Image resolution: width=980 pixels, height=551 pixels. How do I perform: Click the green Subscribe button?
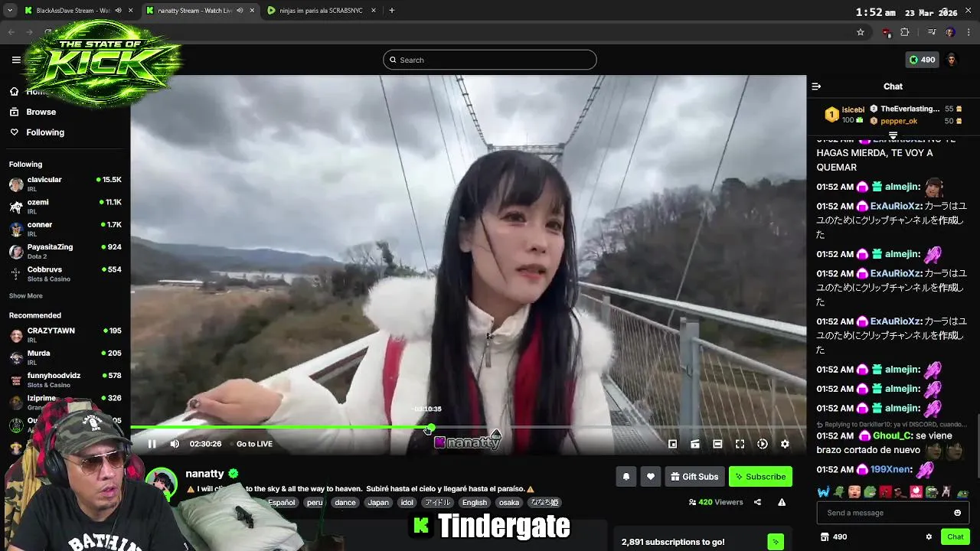tap(760, 477)
